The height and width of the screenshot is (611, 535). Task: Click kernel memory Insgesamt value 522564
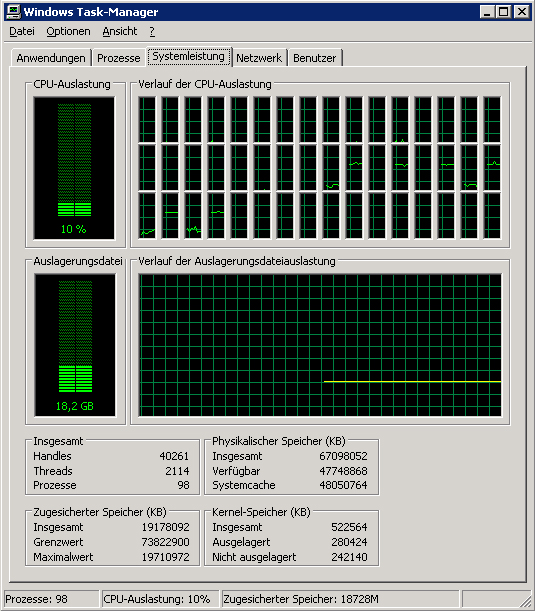[349, 527]
